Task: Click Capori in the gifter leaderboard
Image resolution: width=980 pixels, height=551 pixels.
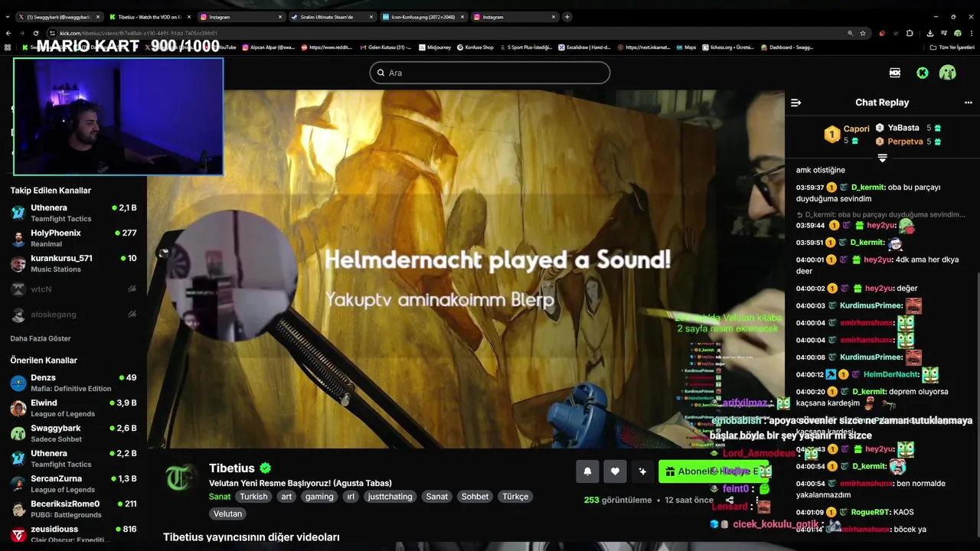Action: (x=857, y=129)
